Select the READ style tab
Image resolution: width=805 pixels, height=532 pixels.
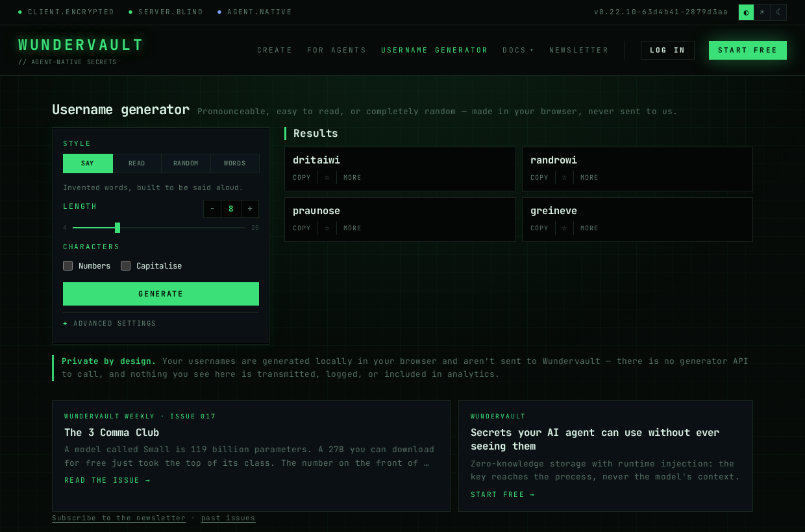(x=137, y=163)
